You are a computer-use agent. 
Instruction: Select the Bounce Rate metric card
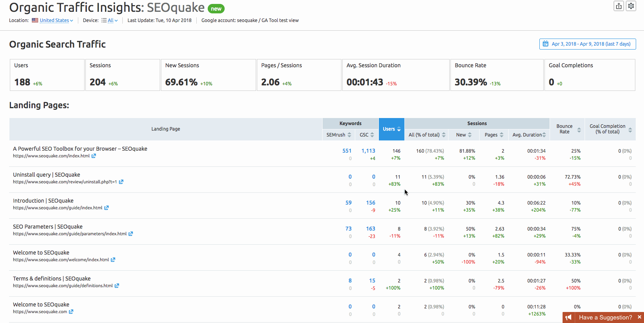[x=497, y=75]
